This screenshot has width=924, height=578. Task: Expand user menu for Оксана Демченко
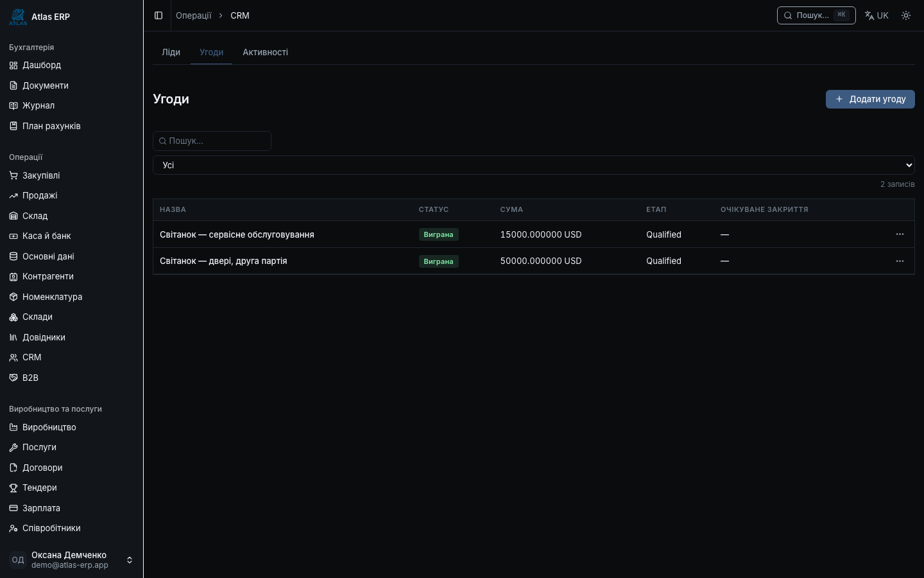pos(71,560)
